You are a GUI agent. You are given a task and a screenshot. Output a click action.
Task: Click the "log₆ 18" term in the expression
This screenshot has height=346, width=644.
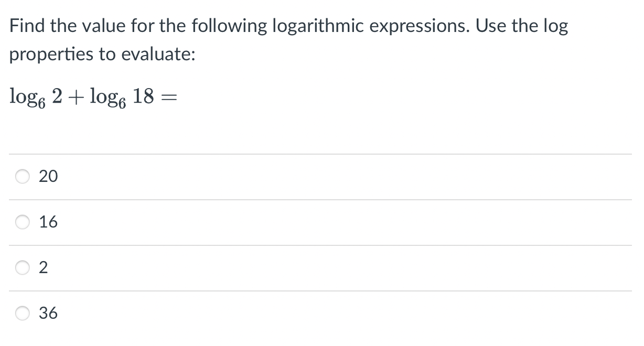click(122, 97)
